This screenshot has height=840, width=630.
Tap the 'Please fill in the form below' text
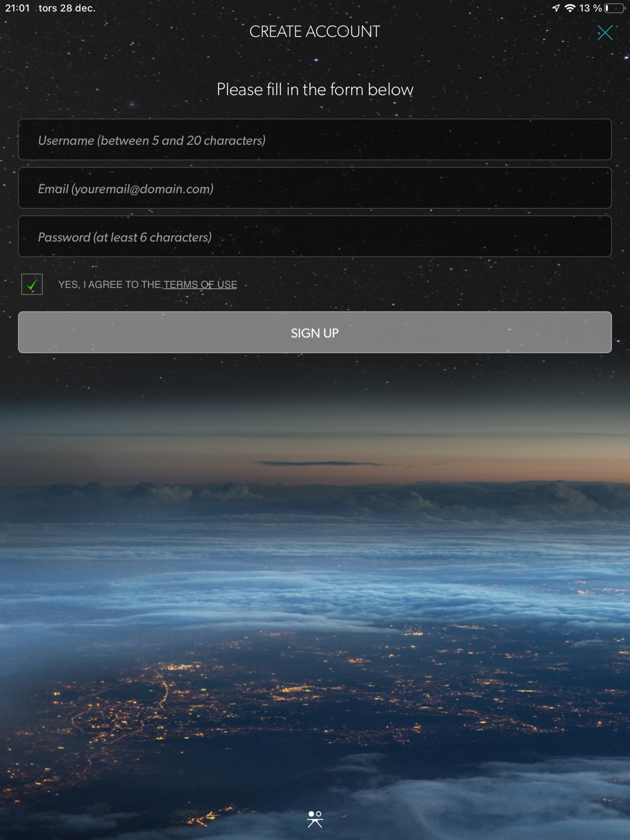[x=315, y=89]
